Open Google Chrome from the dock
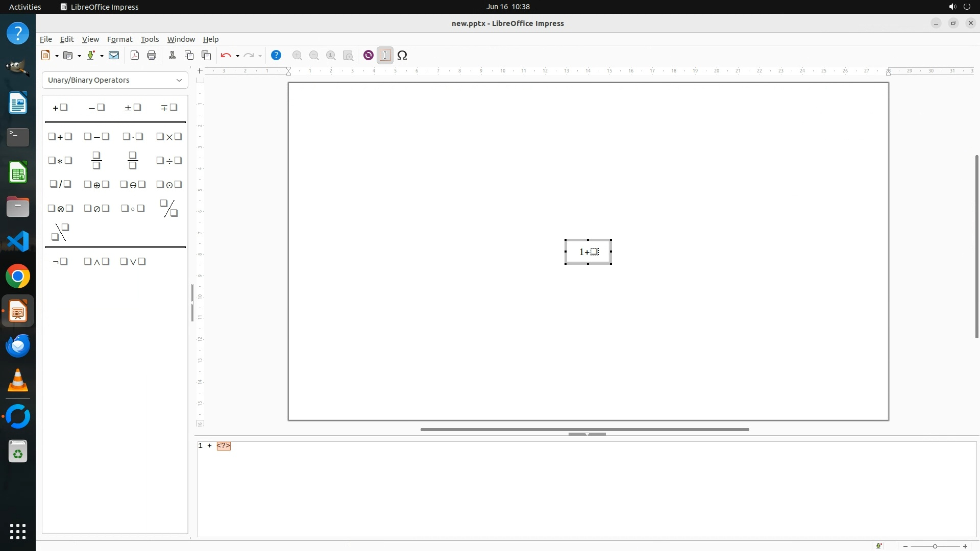 (x=18, y=277)
